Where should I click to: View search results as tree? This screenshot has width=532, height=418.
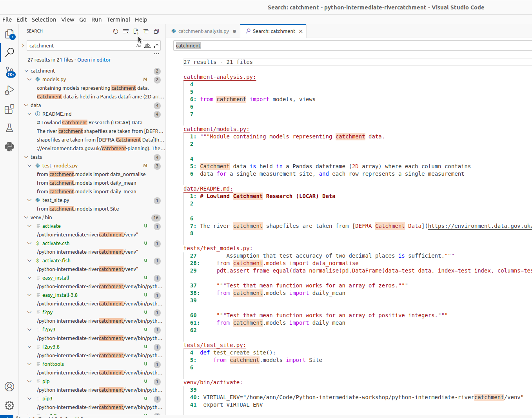coord(146,31)
